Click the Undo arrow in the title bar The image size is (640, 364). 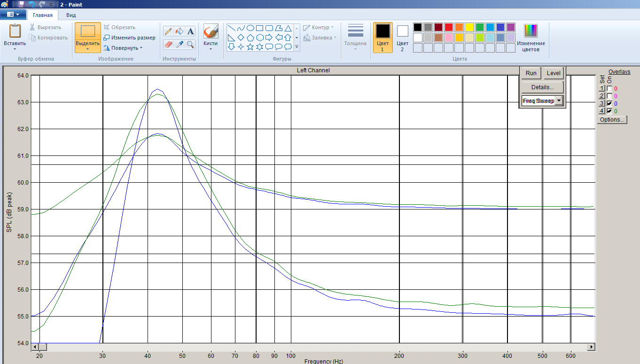(32, 4)
